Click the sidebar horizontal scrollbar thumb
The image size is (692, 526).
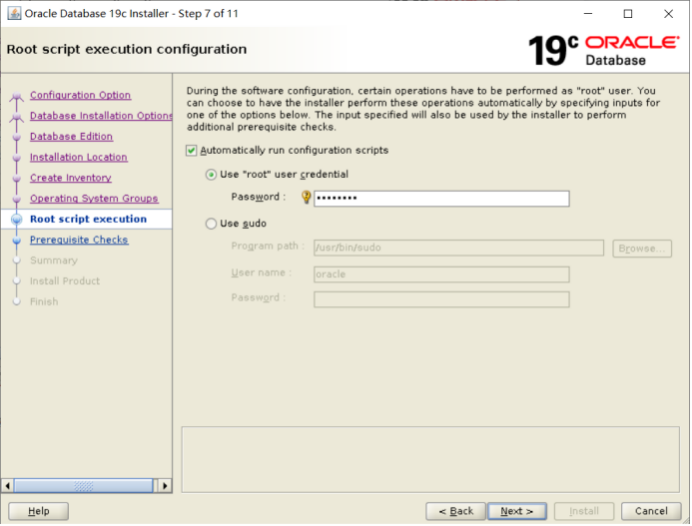click(83, 486)
